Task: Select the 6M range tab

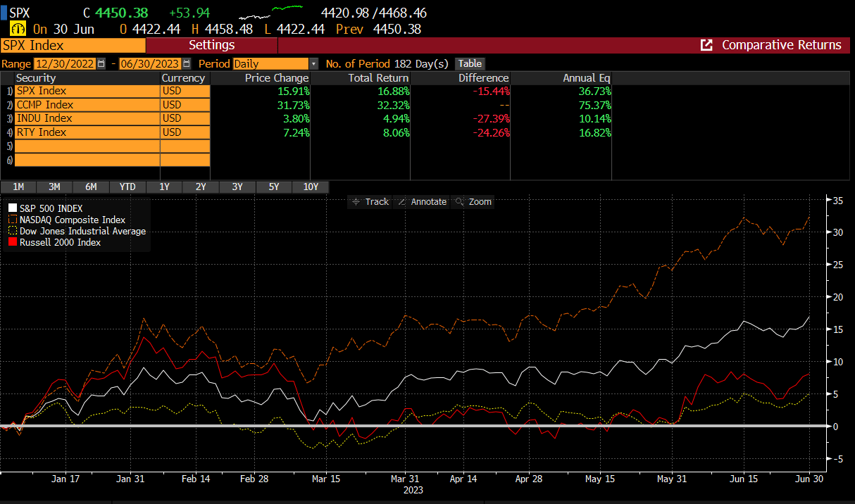Action: [x=91, y=187]
